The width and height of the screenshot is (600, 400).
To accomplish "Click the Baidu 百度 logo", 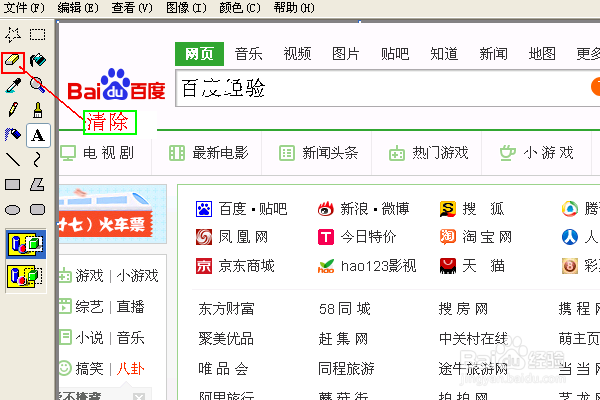I will tap(116, 85).
